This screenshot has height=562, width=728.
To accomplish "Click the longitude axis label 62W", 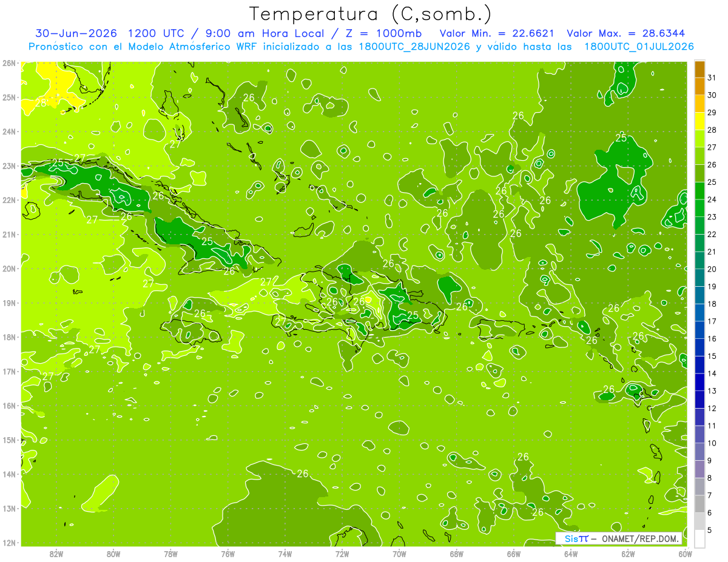I will [628, 554].
